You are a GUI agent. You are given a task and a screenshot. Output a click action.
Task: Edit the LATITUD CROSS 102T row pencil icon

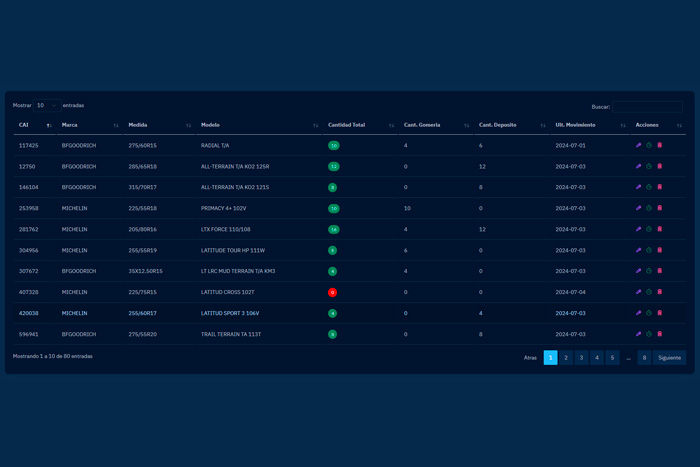(638, 292)
